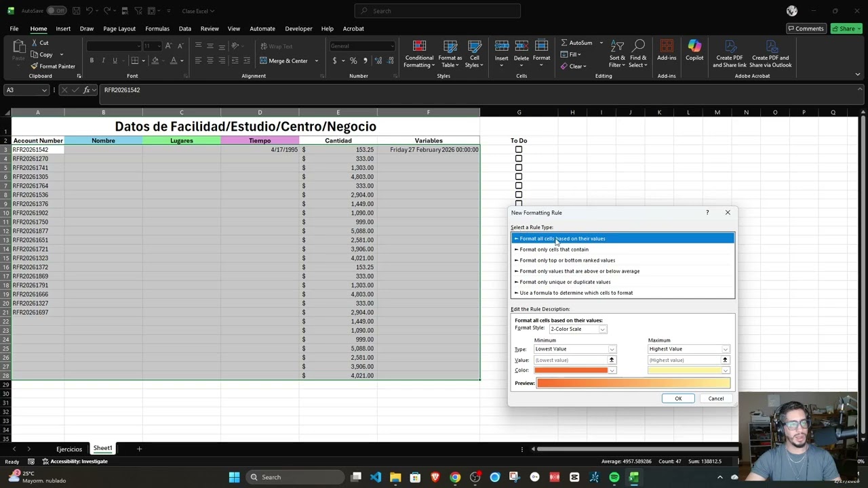This screenshot has height=488, width=868.
Task: Switch to the Developer tab
Action: pyautogui.click(x=298, y=28)
